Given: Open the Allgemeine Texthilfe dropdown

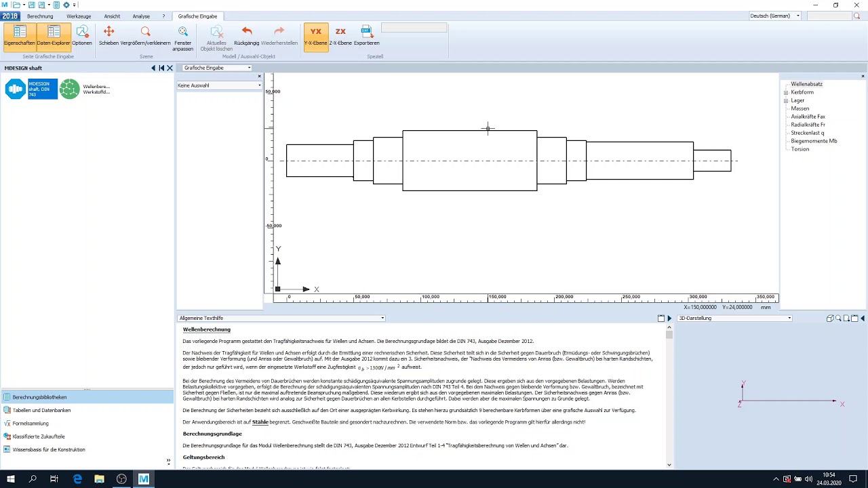Looking at the screenshot, I should point(281,318).
